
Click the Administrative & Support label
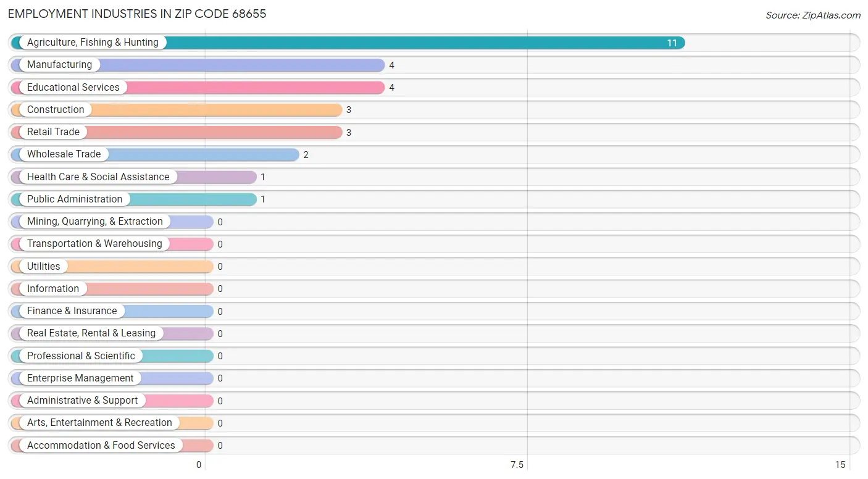(x=83, y=400)
